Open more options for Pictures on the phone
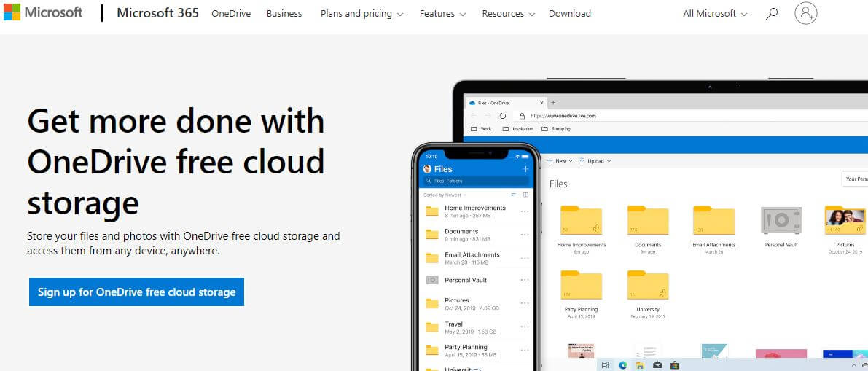868x371 pixels. click(x=525, y=304)
